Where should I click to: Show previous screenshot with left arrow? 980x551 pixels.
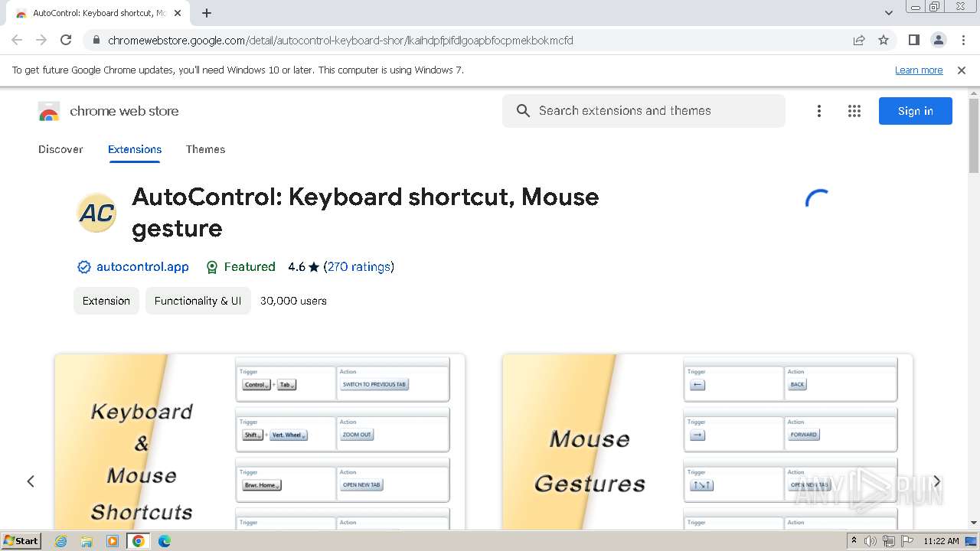(31, 481)
